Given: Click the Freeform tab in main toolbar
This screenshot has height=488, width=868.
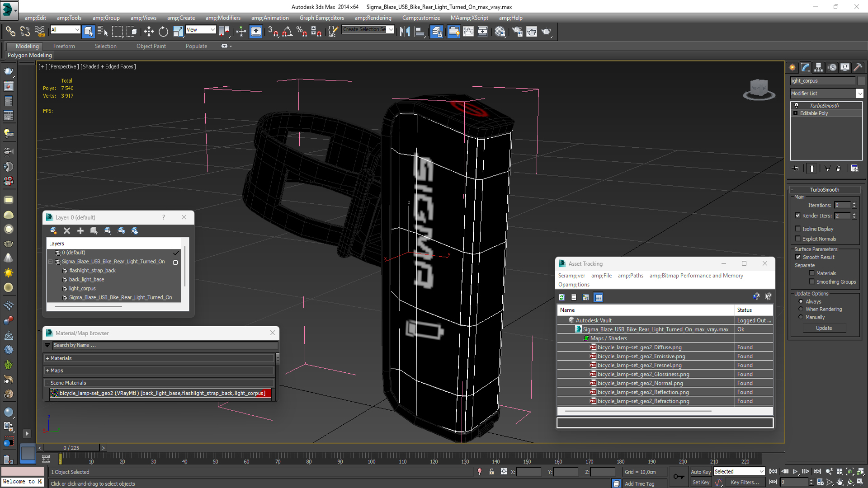Looking at the screenshot, I should pos(64,46).
